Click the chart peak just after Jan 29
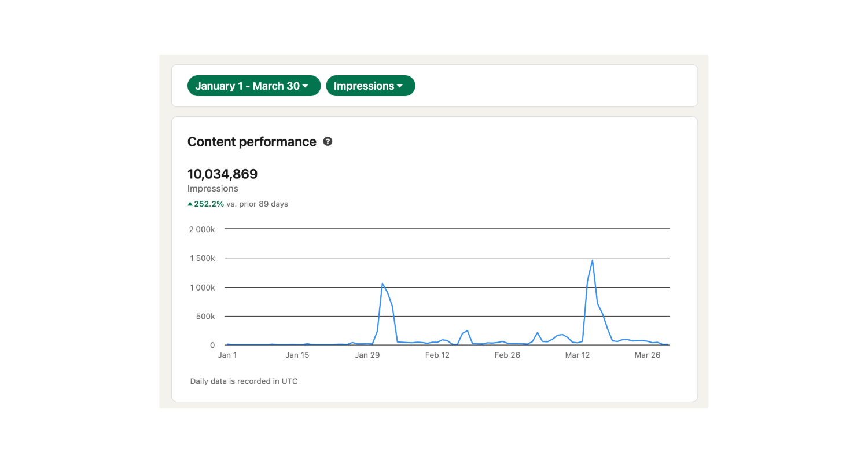868x463 pixels. (x=382, y=284)
